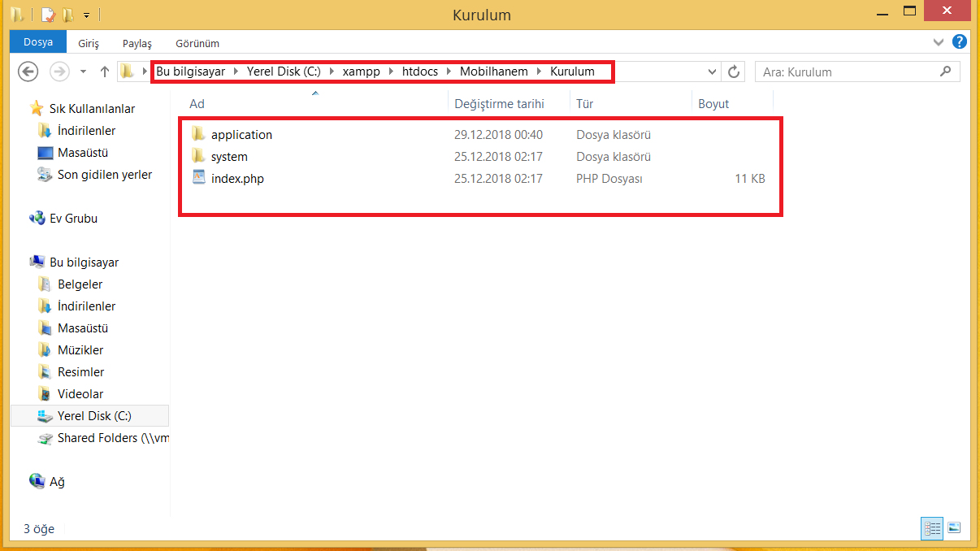The width and height of the screenshot is (980, 551).
Task: Click the Mobilhanem breadcrumb segment
Action: tap(494, 72)
